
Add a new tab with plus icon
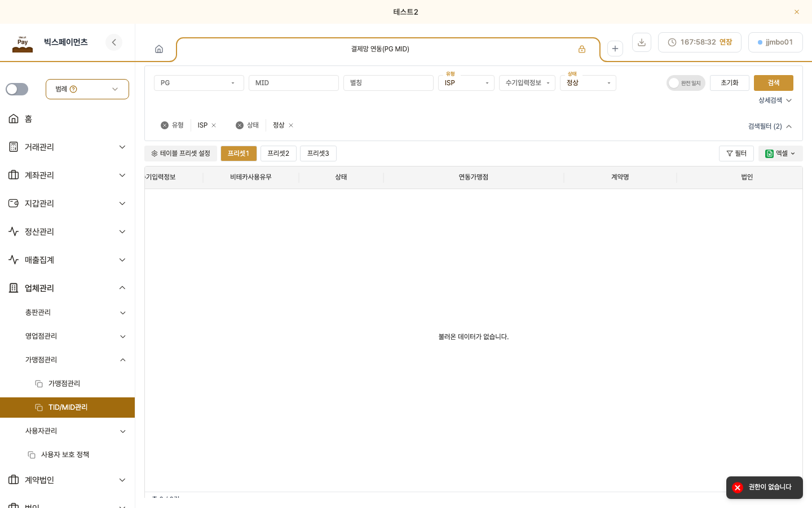click(x=615, y=49)
